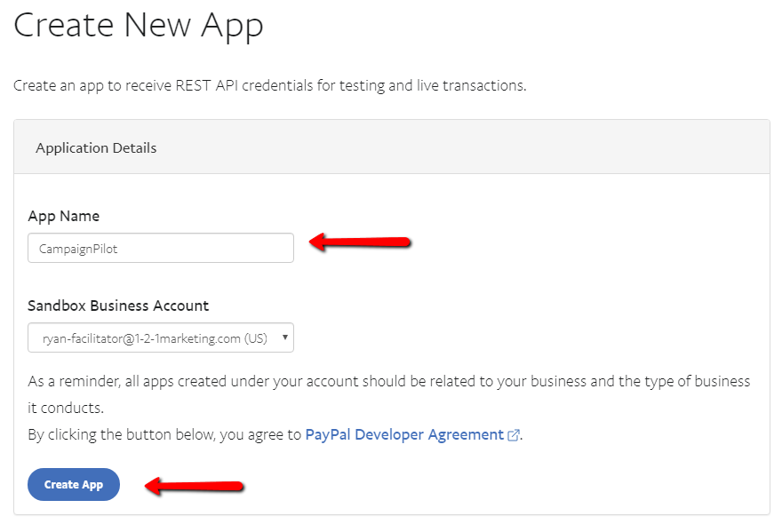Viewport: 782px width, 532px height.
Task: Click the Create New App page heading
Action: coord(138,25)
